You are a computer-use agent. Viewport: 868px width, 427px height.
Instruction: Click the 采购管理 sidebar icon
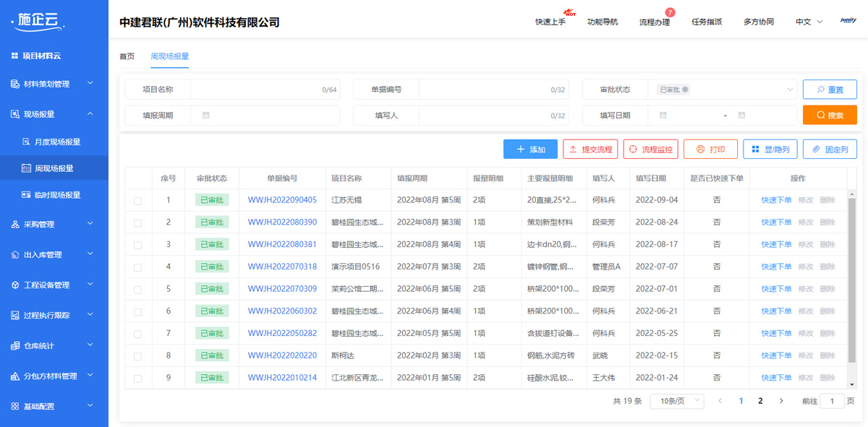coord(15,225)
